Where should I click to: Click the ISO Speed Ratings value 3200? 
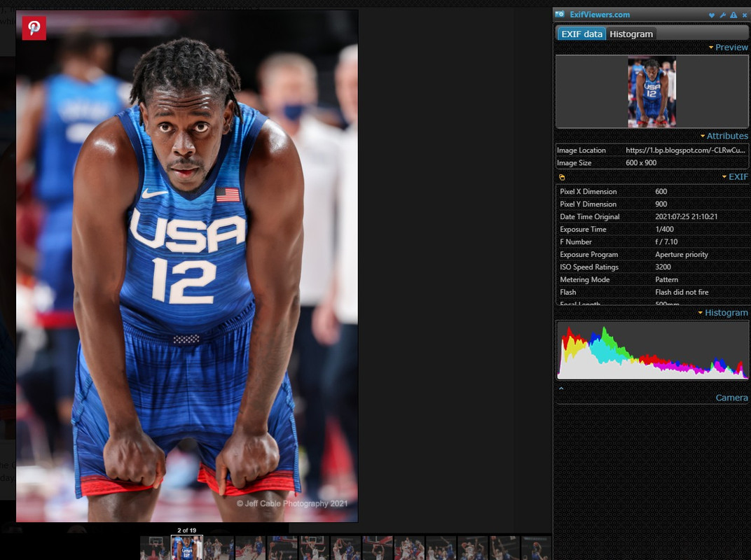click(x=663, y=267)
